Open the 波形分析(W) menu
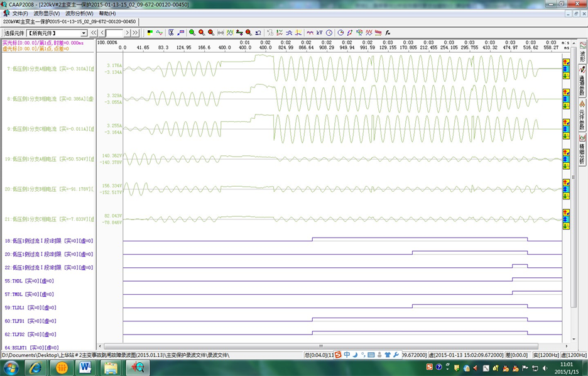This screenshot has width=588, height=376. coord(79,13)
